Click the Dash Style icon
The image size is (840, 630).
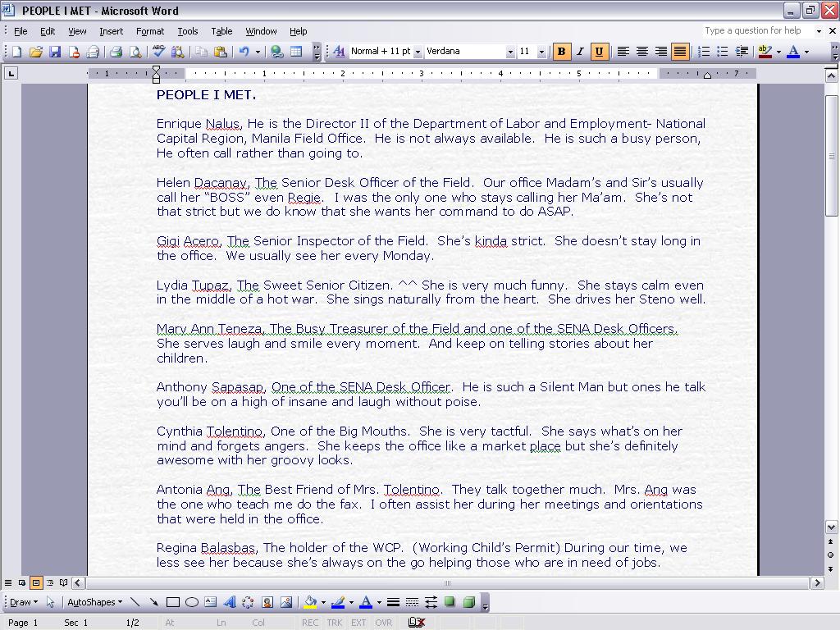click(412, 602)
